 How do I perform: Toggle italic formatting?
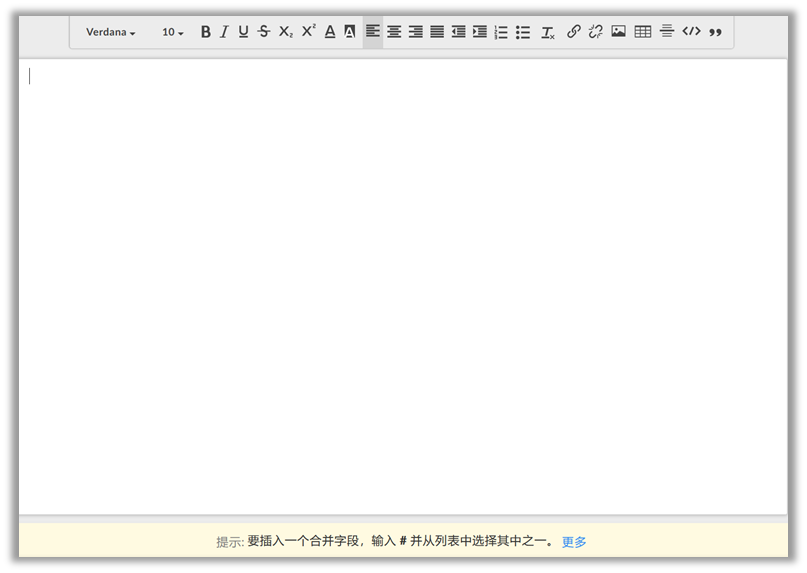(x=224, y=32)
